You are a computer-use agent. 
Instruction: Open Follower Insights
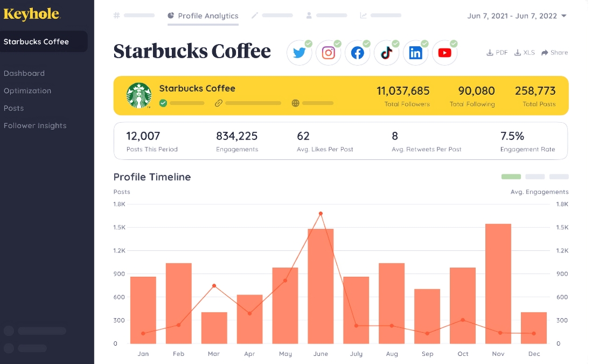coord(35,125)
